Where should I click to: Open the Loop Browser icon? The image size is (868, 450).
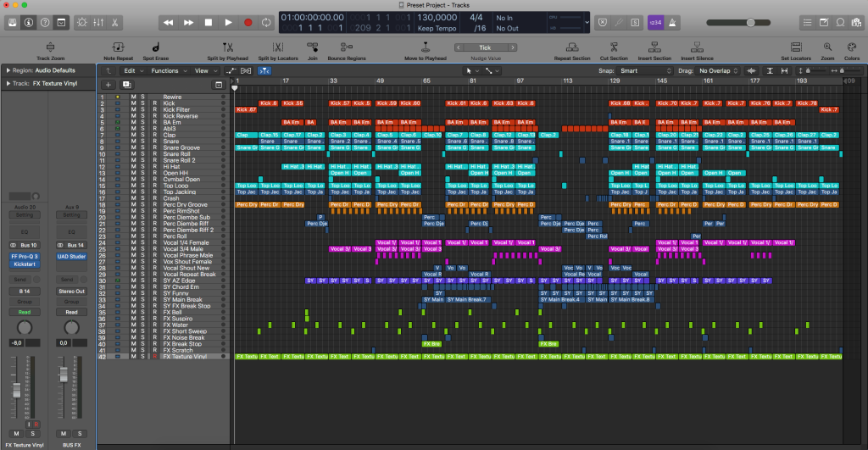[x=840, y=23]
